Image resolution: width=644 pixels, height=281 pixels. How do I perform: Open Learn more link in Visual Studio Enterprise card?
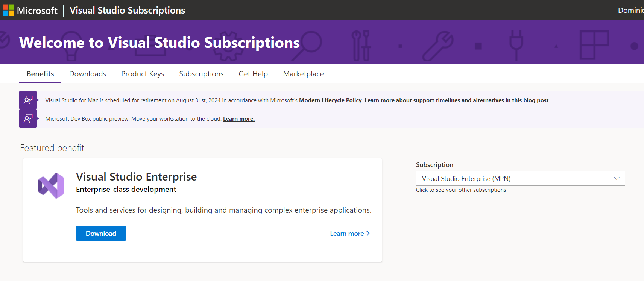[350, 234]
